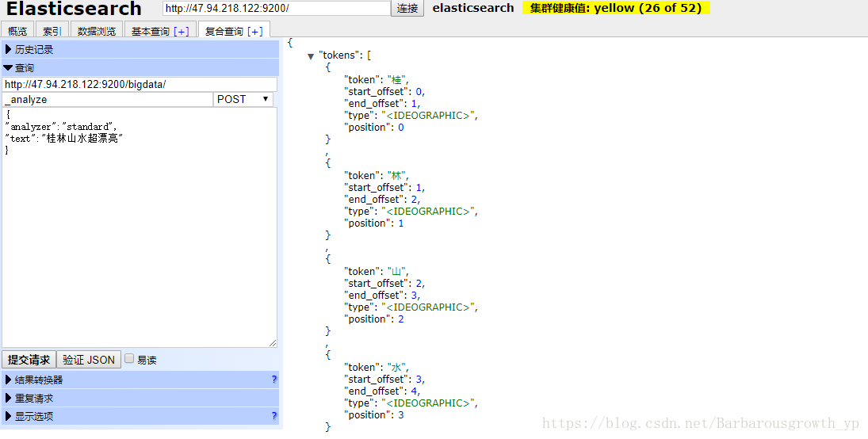The height and width of the screenshot is (439, 868).
Task: Click the "position": 0 value
Action: [x=401, y=128]
